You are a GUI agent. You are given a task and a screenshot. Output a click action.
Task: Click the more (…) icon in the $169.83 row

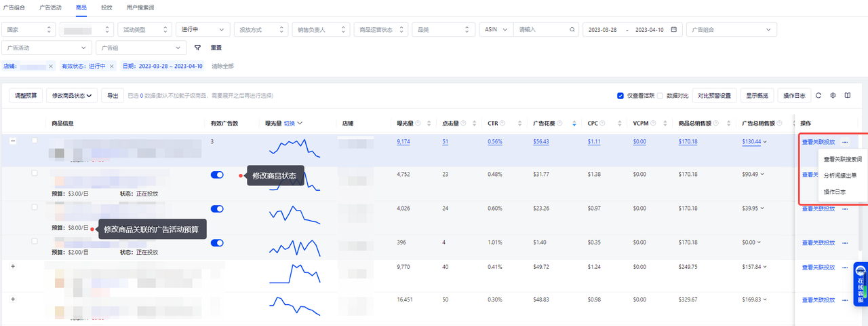pyautogui.click(x=845, y=300)
